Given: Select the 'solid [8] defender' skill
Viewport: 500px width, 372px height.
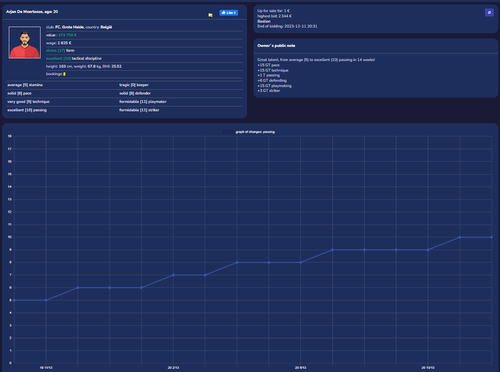Looking at the screenshot, I should (x=135, y=93).
